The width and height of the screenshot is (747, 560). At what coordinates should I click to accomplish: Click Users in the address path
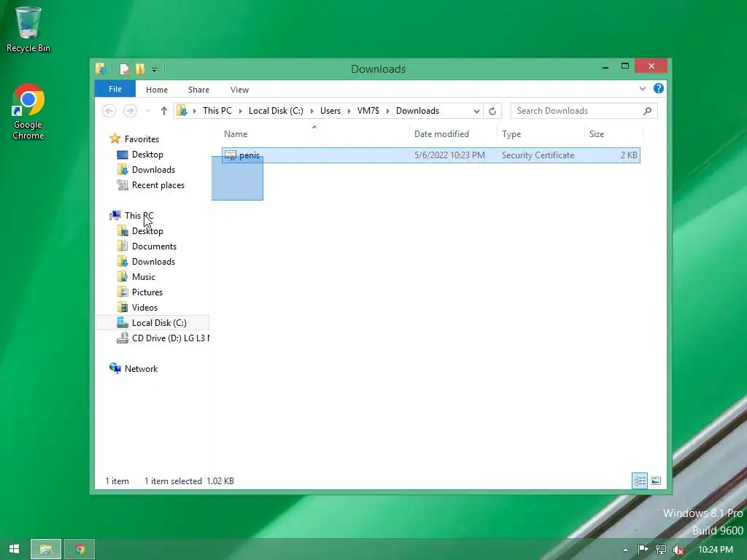tap(330, 111)
